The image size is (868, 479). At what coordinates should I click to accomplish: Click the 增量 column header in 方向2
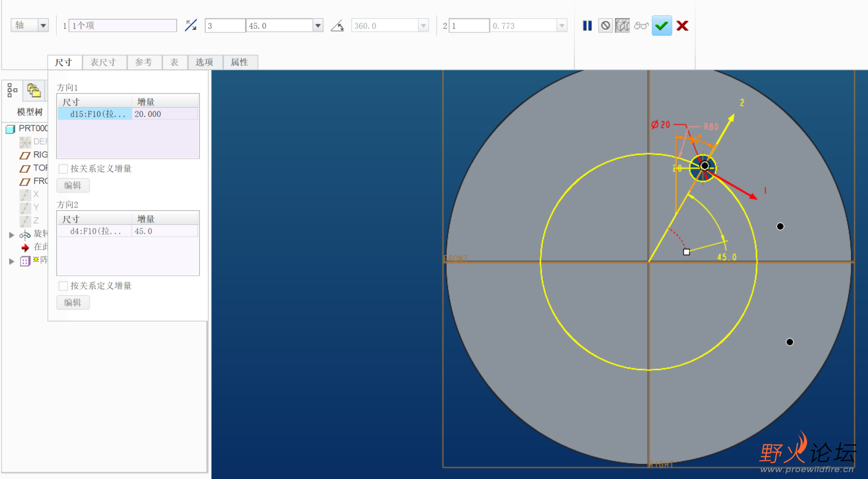click(165, 219)
